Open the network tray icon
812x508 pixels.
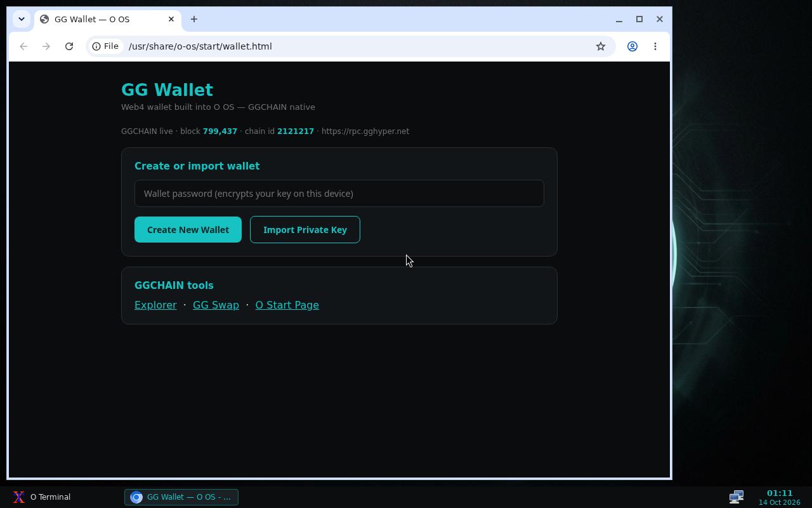click(x=736, y=497)
